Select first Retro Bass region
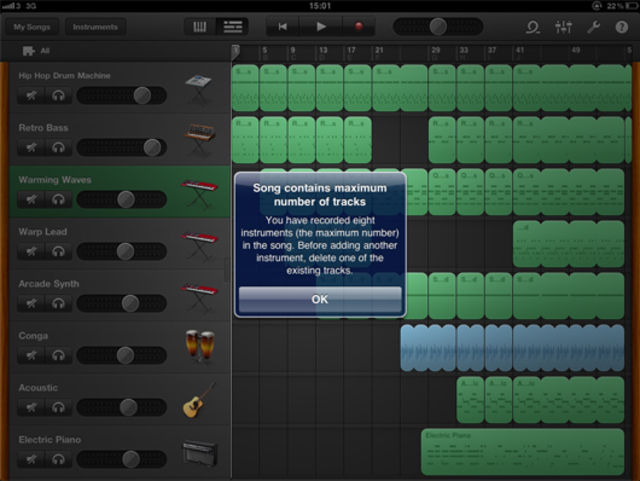Screen dimensions: 640x481 click(245, 140)
